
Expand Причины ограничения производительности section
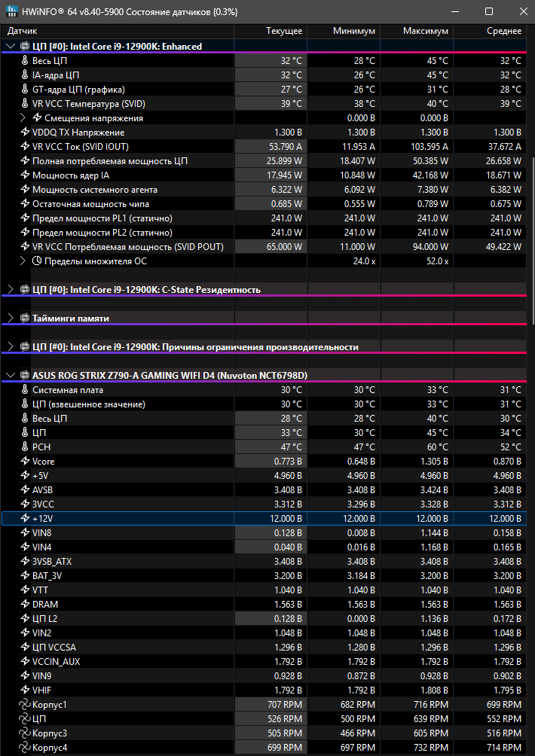tap(11, 347)
